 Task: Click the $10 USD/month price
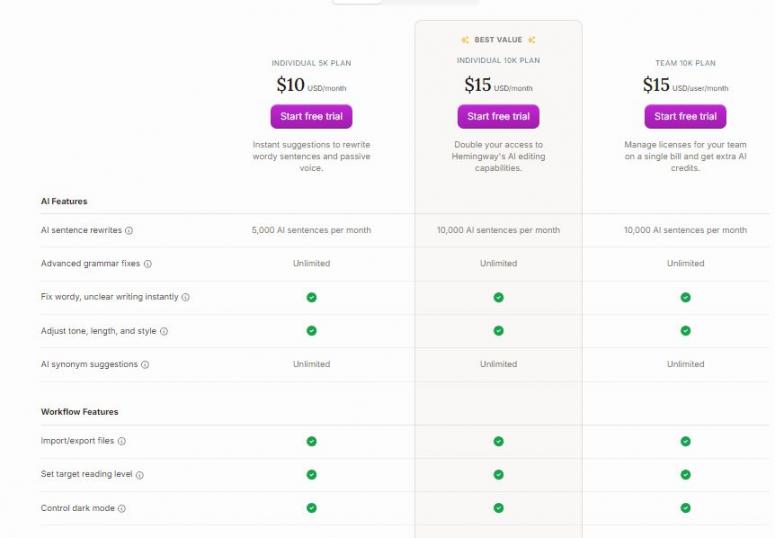coord(311,86)
